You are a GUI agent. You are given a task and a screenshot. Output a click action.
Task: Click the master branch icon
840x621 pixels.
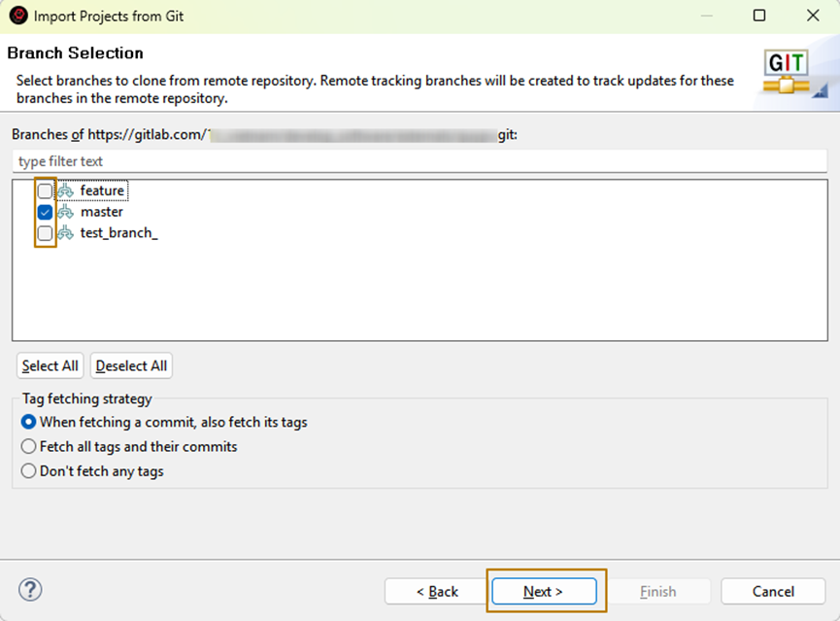tap(65, 212)
